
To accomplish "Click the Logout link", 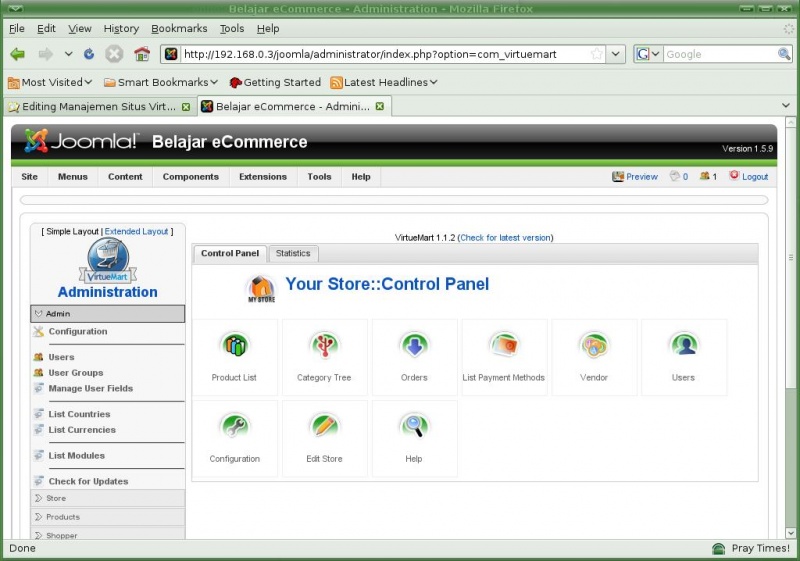I will pos(755,176).
